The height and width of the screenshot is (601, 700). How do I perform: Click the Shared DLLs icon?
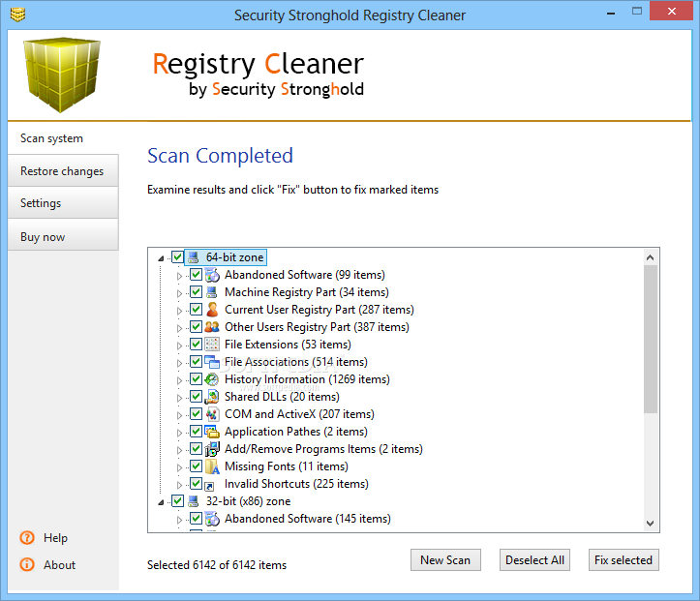coord(212,397)
